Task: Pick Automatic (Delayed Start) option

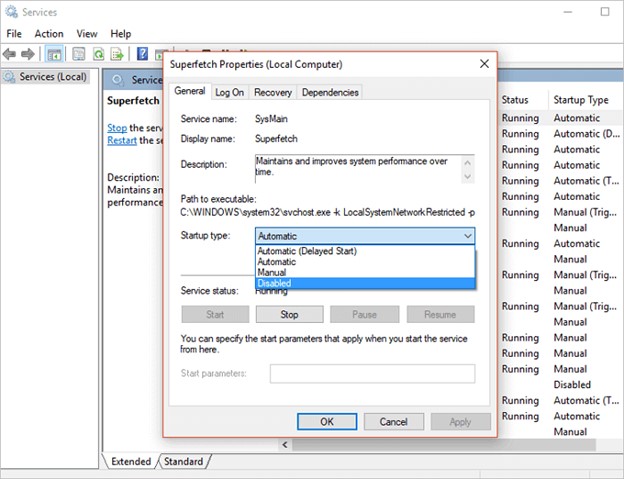Action: (x=307, y=251)
